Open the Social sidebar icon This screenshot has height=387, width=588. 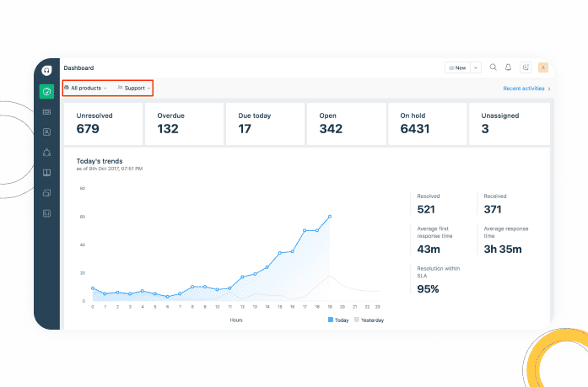click(x=46, y=153)
